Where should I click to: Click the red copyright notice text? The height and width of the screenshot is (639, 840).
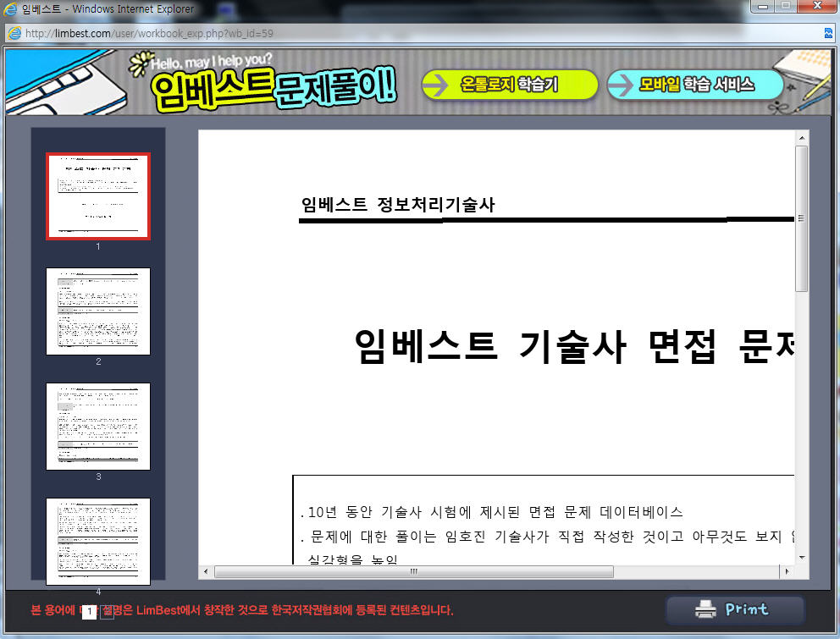pyautogui.click(x=242, y=610)
